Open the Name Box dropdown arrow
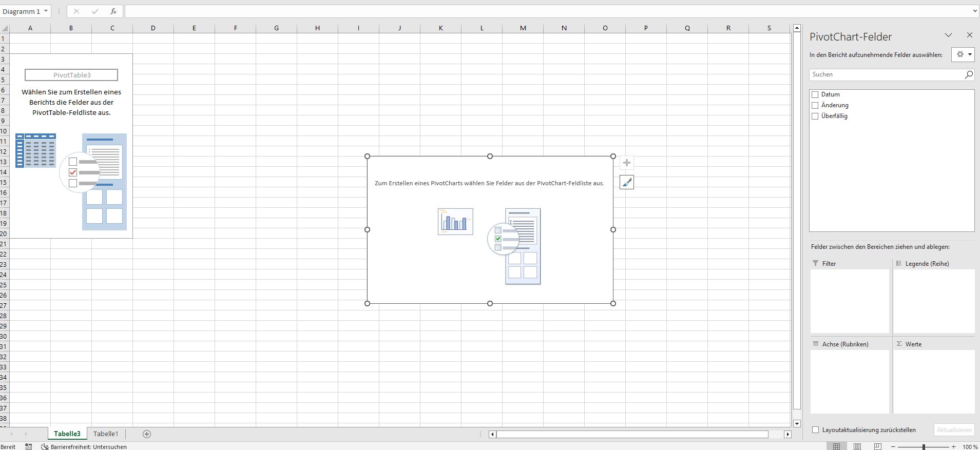980x450 pixels. [46, 11]
